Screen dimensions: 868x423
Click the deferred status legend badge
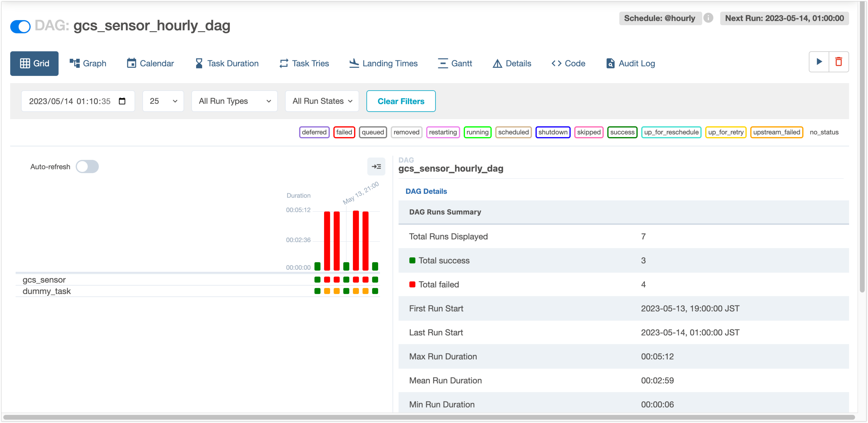(x=314, y=132)
